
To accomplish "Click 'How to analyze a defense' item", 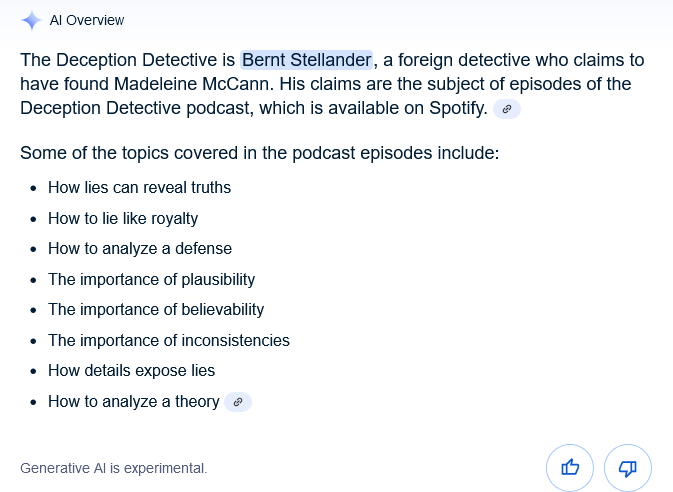I will 140,249.
